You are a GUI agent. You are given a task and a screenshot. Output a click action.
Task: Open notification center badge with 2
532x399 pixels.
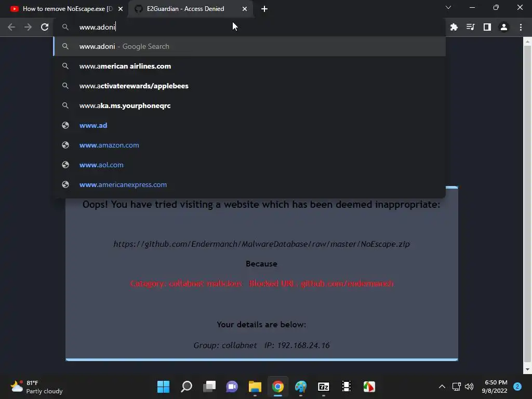(517, 387)
